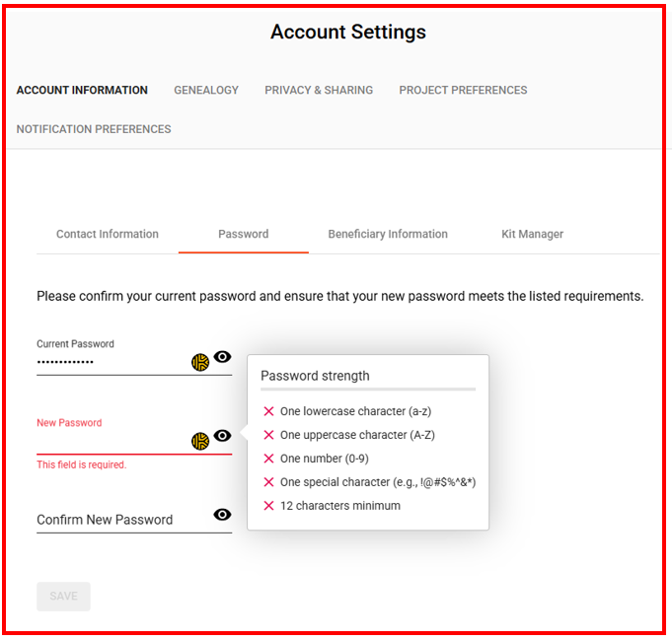This screenshot has height=641, width=672.
Task: Click the X icon beside special character requirement
Action: (x=268, y=481)
